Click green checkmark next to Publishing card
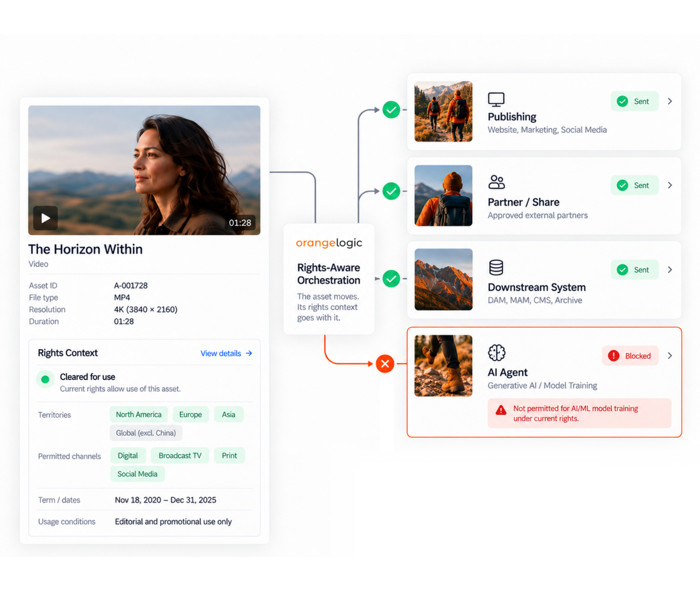This screenshot has width=700, height=592. tap(391, 110)
